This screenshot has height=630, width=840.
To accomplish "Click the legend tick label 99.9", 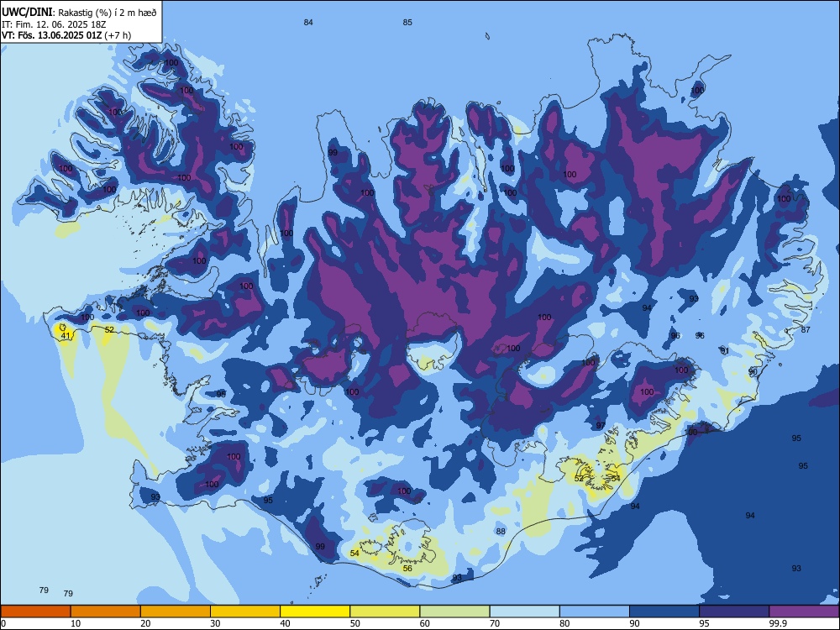I will point(777,623).
